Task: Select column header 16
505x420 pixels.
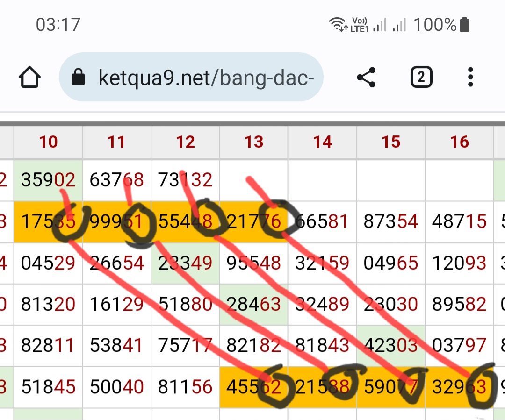Action: coord(459,142)
